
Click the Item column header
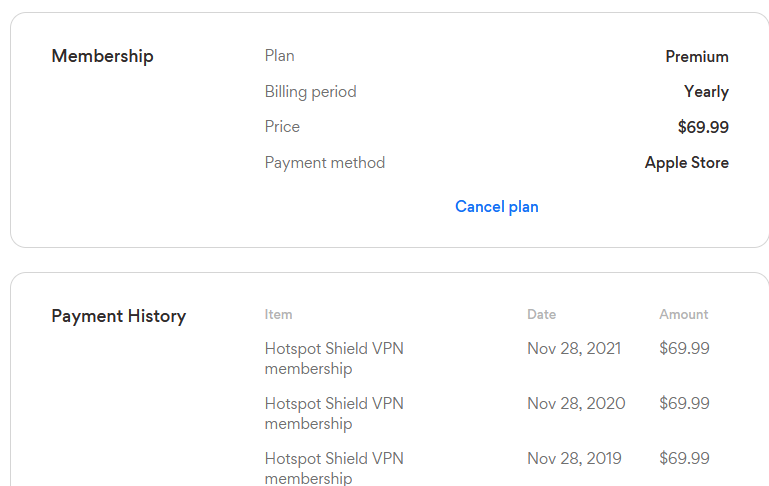coord(279,314)
